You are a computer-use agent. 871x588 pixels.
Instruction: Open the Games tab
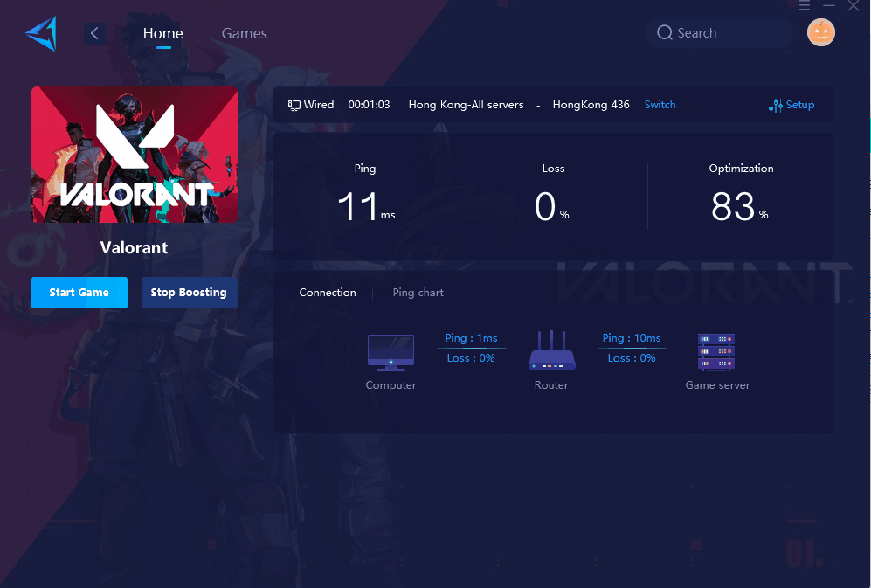244,33
